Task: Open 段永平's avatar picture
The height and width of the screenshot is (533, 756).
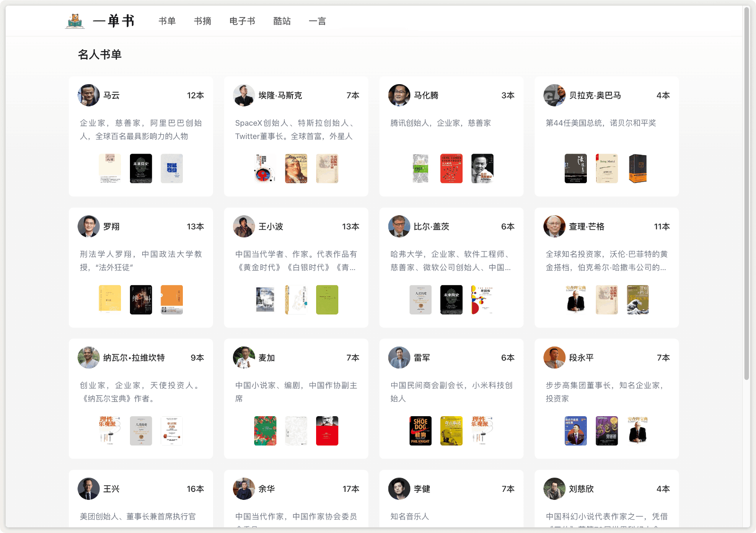Action: click(x=554, y=358)
